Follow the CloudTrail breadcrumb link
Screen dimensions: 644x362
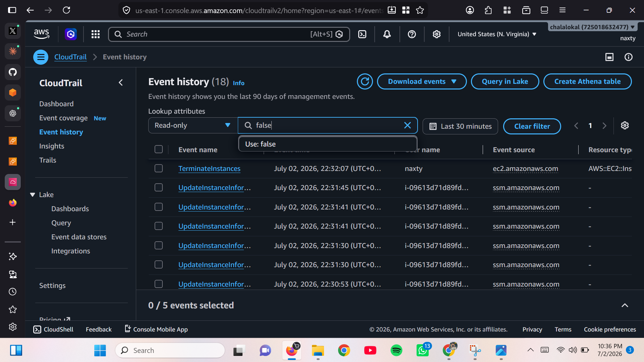pos(70,57)
